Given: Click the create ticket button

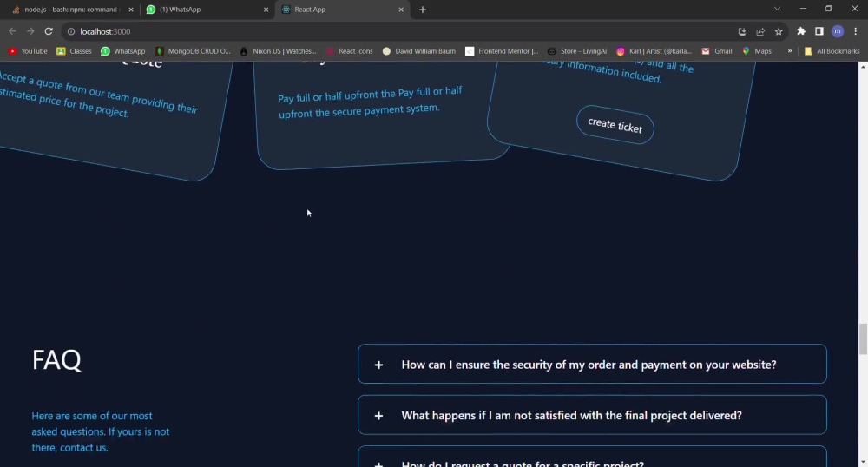Looking at the screenshot, I should click(615, 125).
